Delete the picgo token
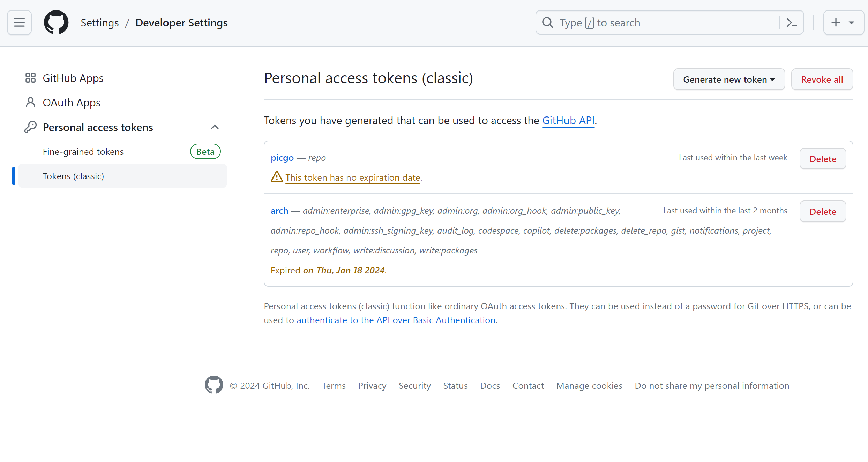This screenshot has width=868, height=462. pos(822,159)
